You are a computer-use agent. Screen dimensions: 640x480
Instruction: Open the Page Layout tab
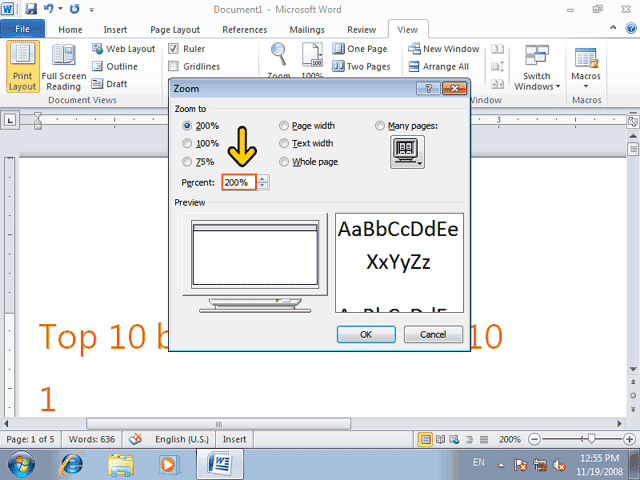[x=175, y=30]
